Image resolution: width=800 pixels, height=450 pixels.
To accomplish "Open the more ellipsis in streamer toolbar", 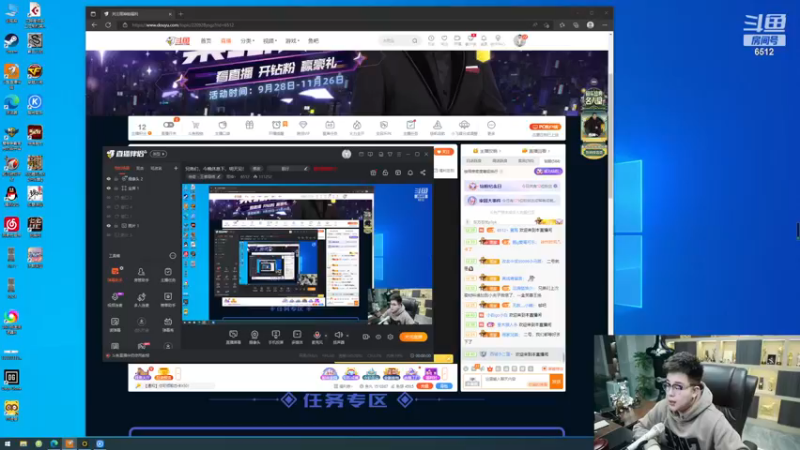I will click(491, 125).
